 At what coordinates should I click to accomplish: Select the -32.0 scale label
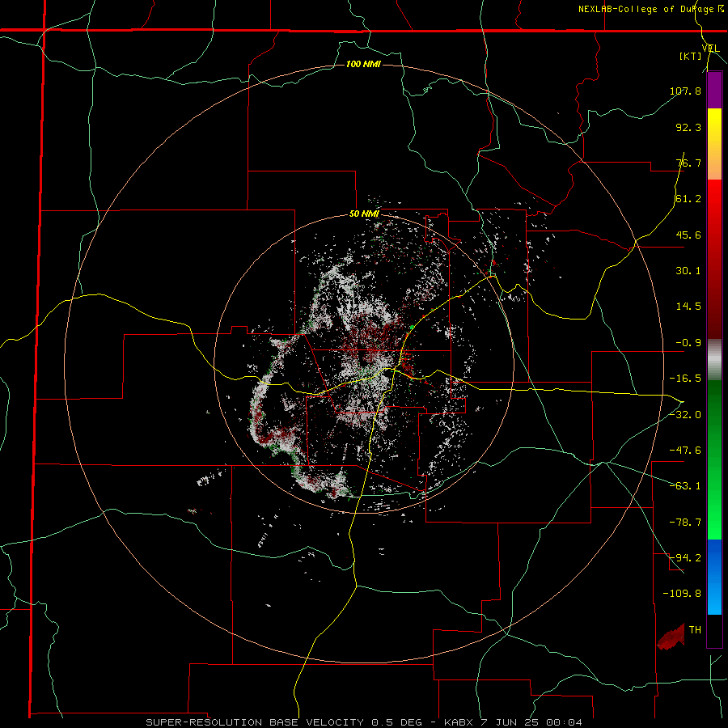(x=685, y=415)
